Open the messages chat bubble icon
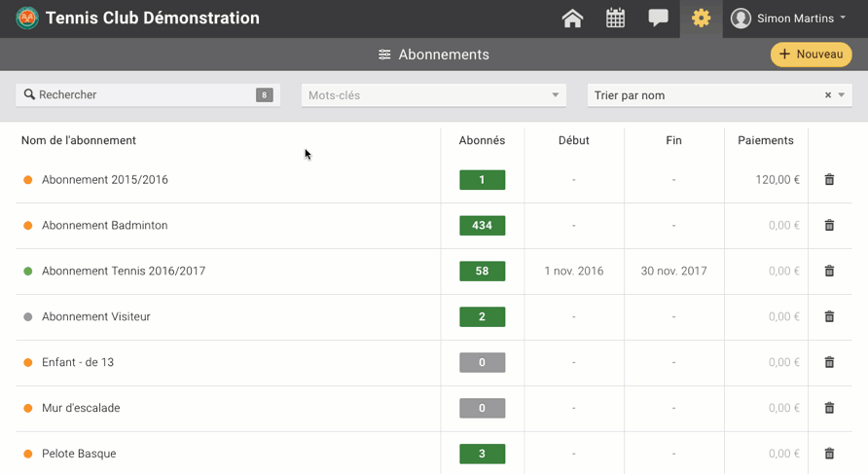This screenshot has width=868, height=474. coord(658,18)
